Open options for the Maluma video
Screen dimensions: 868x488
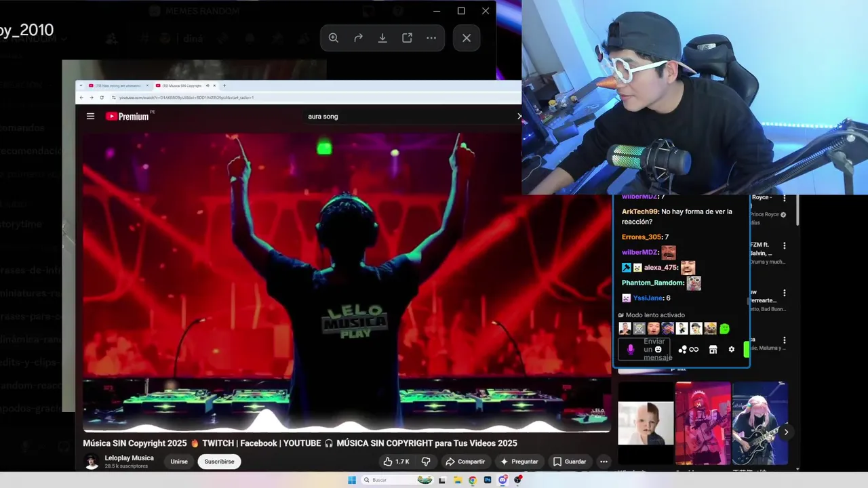(x=785, y=340)
